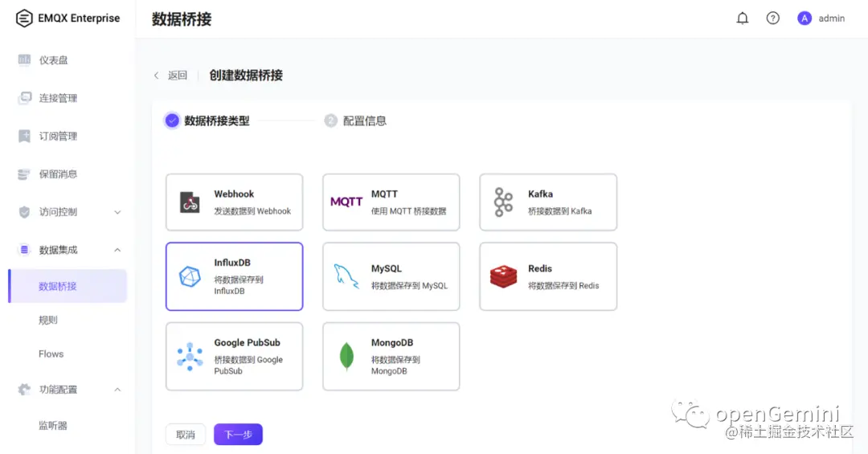Click the InfluxDB logo icon
The height and width of the screenshot is (454, 868).
coord(190,276)
